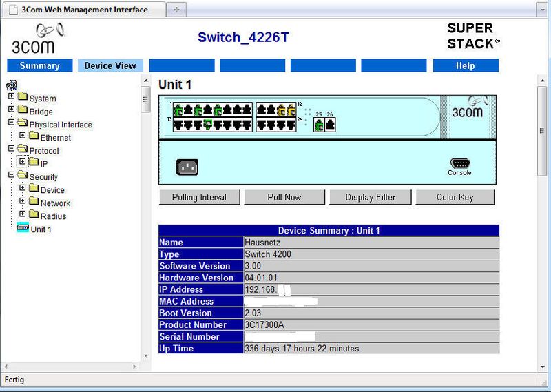Expand the IP tree node

(x=23, y=161)
